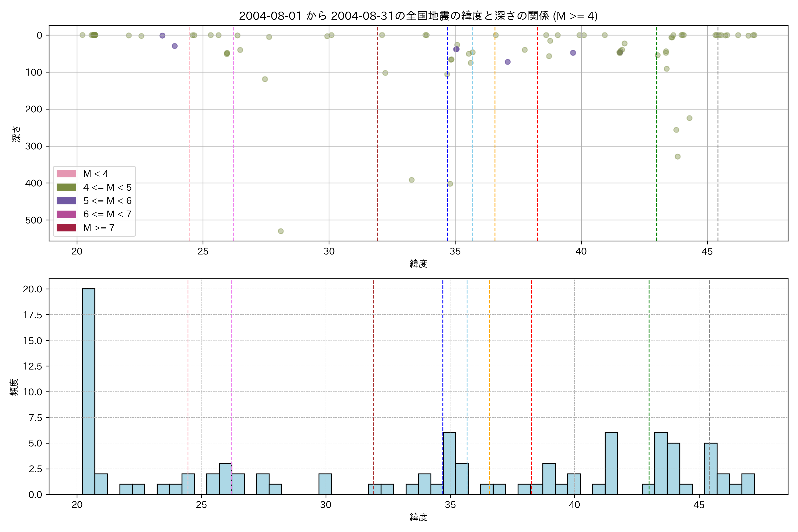This screenshot has height=532, width=798.
Task: Click the purple point near latitude 24
Action: (x=174, y=46)
